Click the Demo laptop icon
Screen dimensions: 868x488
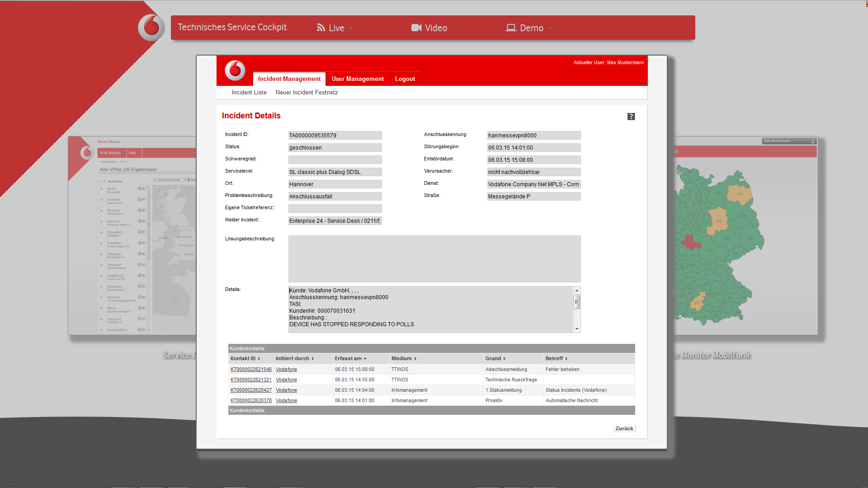pos(511,28)
